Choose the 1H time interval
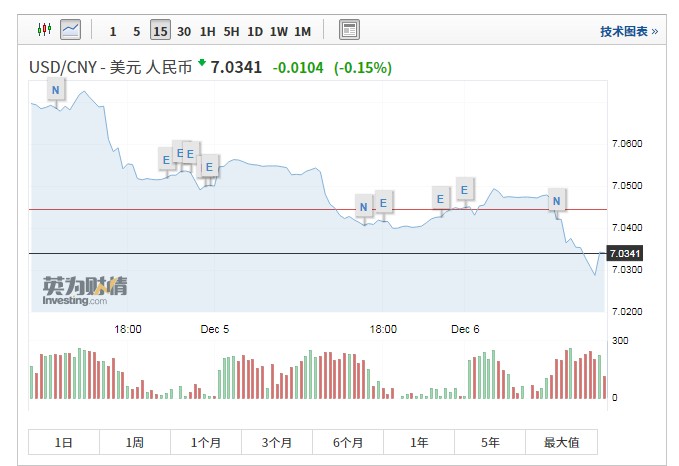 tap(207, 31)
